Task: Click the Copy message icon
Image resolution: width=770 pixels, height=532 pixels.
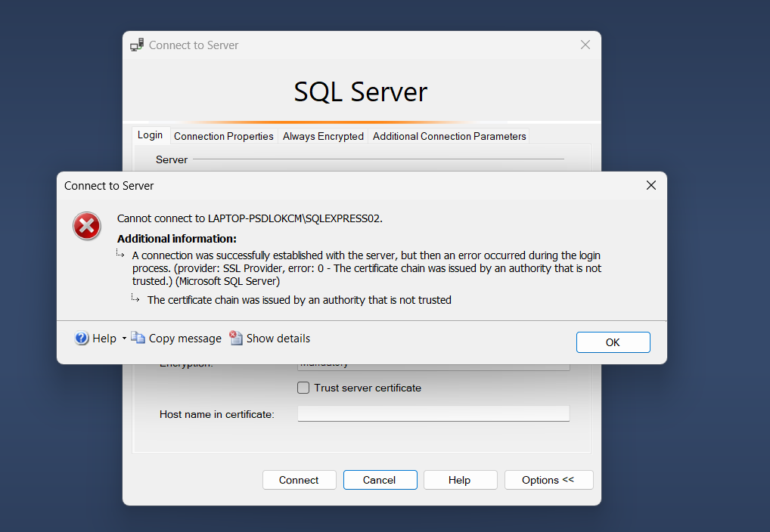Action: [x=138, y=338]
